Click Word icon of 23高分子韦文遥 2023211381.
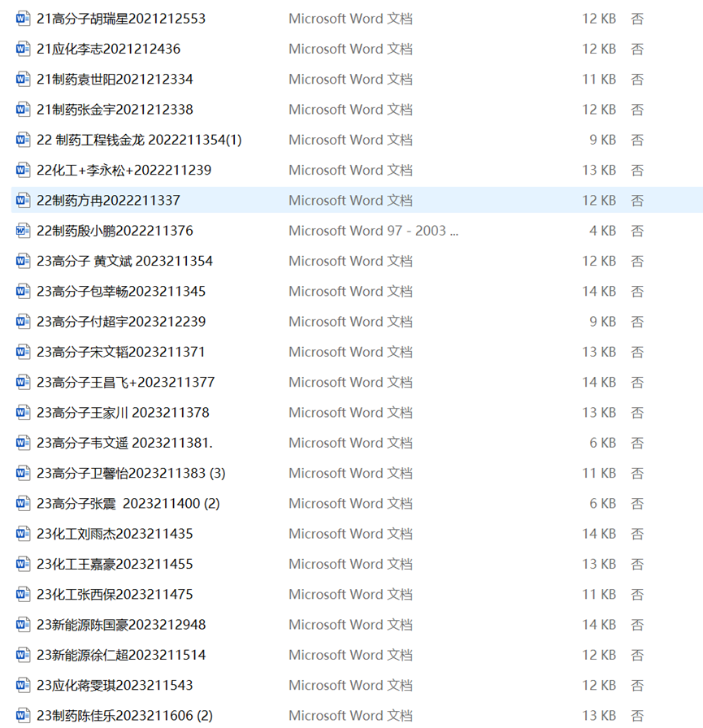This screenshot has width=703, height=728. tap(24, 443)
